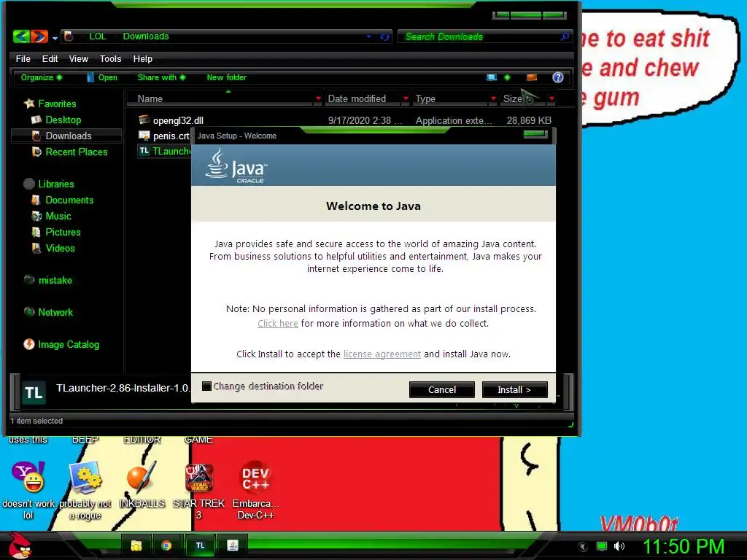Click Install in Java Setup

514,389
